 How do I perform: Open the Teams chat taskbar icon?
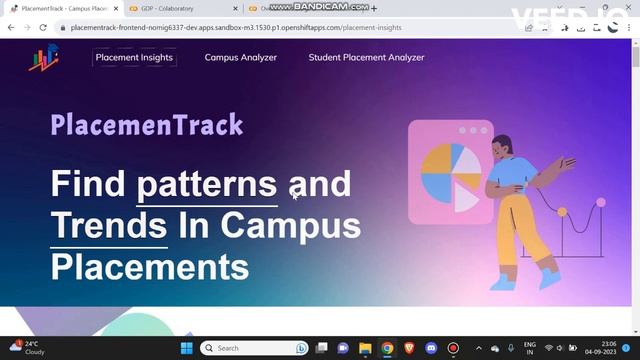[343, 348]
